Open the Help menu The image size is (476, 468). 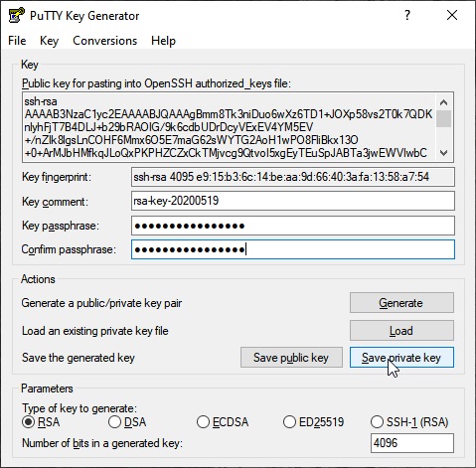click(x=163, y=41)
